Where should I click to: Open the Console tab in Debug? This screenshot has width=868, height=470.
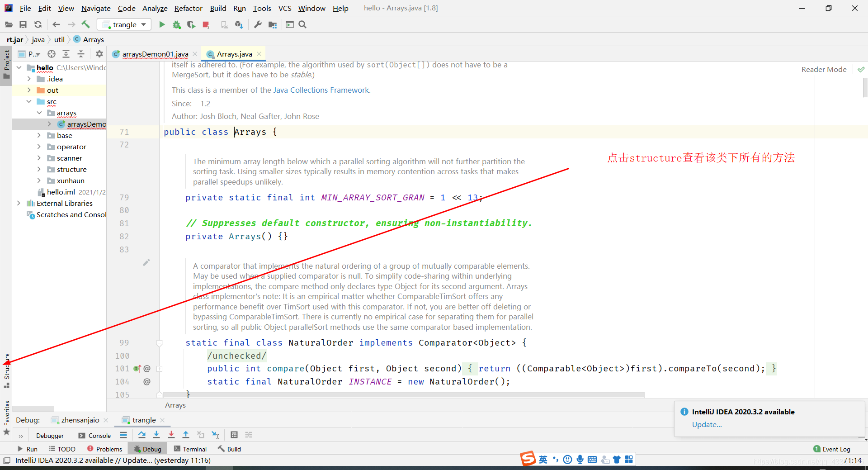tap(94, 436)
